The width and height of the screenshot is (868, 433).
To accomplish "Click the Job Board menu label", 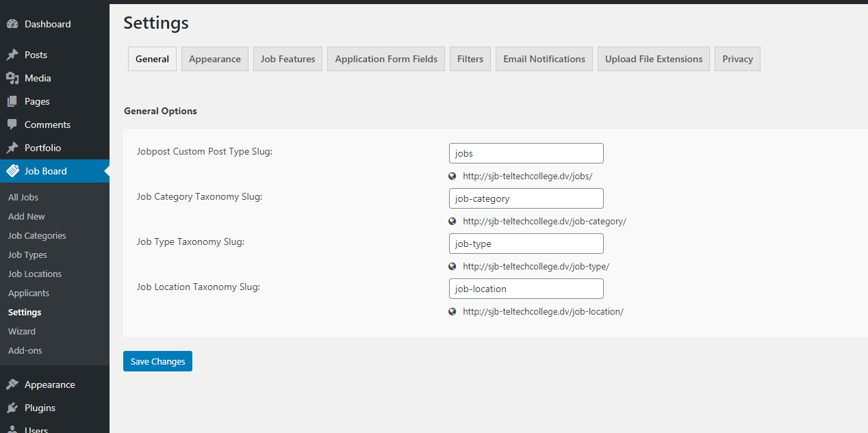I will (x=46, y=171).
